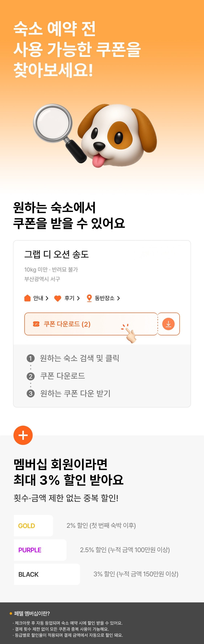This screenshot has width=204, height=644.
Task: Expand the 안내 chevron arrow
Action: tap(47, 298)
